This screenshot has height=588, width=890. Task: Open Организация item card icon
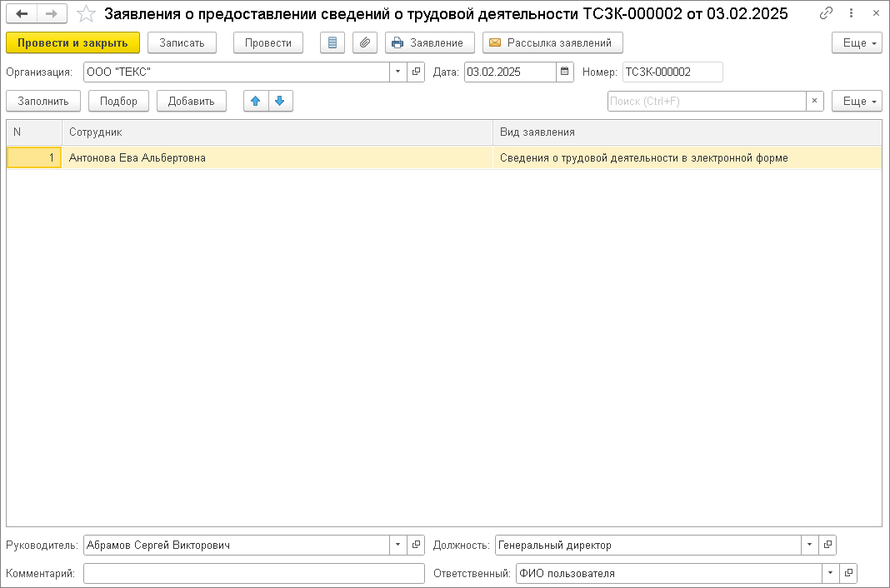tap(416, 72)
